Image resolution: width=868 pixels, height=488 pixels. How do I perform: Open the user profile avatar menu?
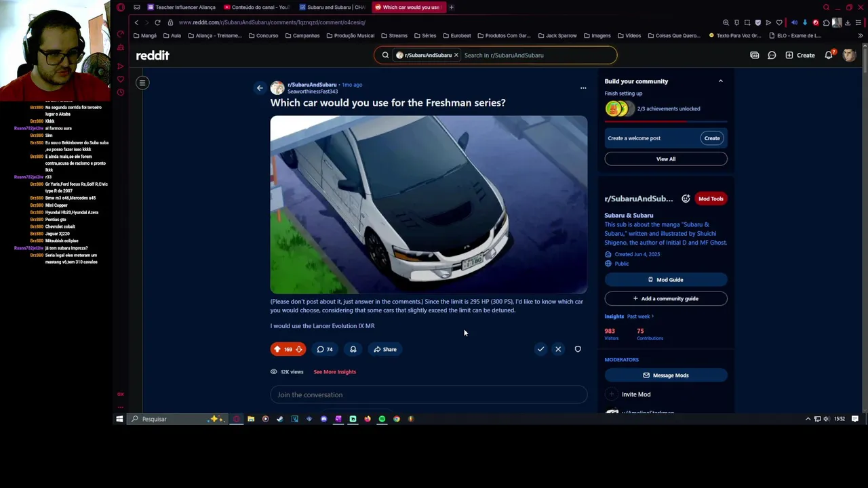[849, 55]
